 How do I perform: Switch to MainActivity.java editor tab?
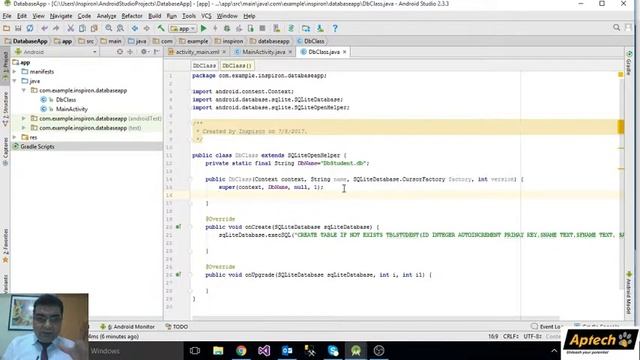click(x=264, y=52)
